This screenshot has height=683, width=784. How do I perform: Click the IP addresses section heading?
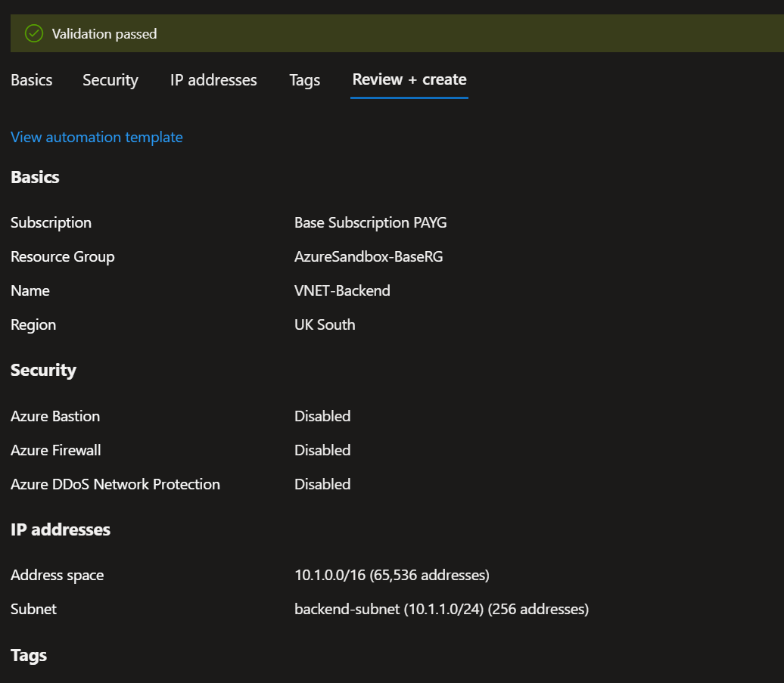pyautogui.click(x=61, y=529)
